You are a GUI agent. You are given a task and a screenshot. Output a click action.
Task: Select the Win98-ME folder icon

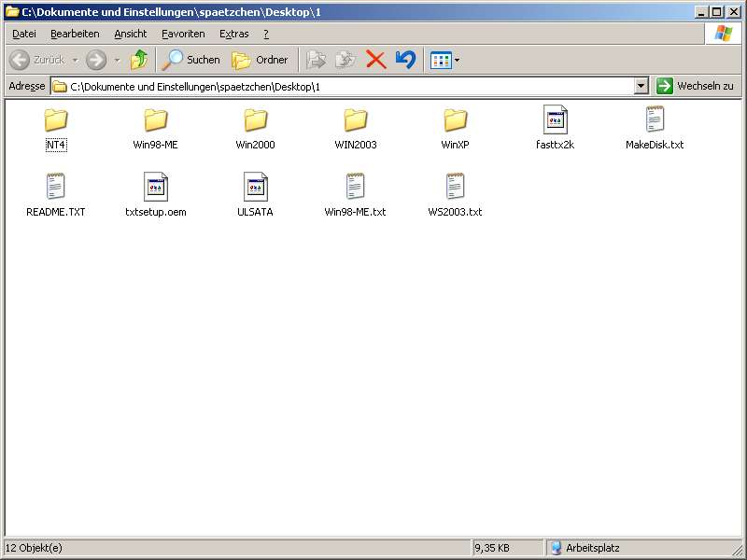click(x=156, y=120)
